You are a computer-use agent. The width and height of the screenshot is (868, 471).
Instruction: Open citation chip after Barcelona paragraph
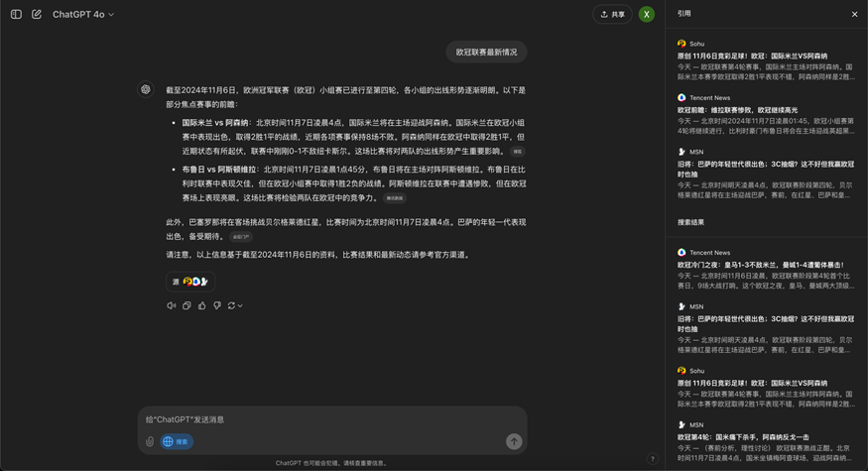point(241,237)
